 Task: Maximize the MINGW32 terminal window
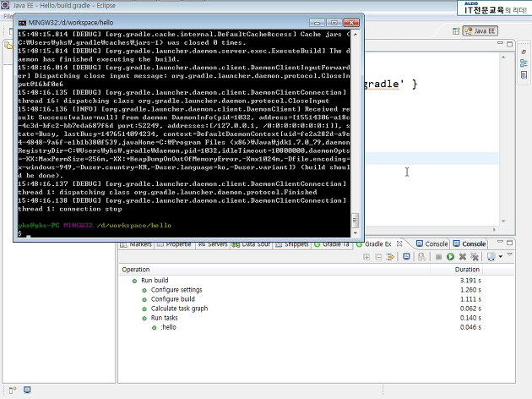point(334,23)
